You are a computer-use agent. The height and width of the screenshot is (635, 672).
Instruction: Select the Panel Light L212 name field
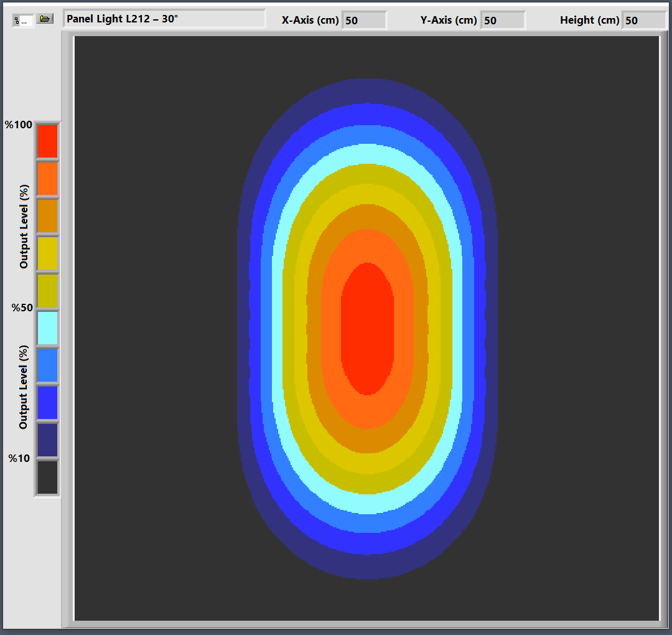pos(164,19)
